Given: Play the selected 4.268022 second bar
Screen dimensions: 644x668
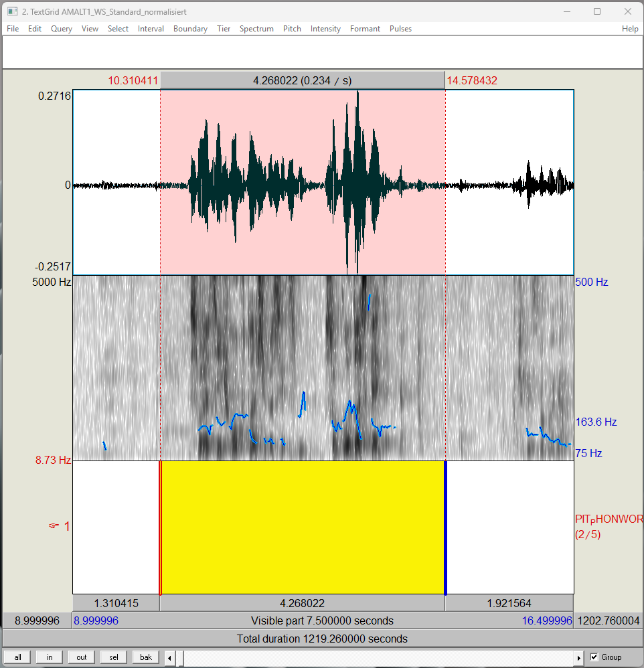Looking at the screenshot, I should coord(302,603).
